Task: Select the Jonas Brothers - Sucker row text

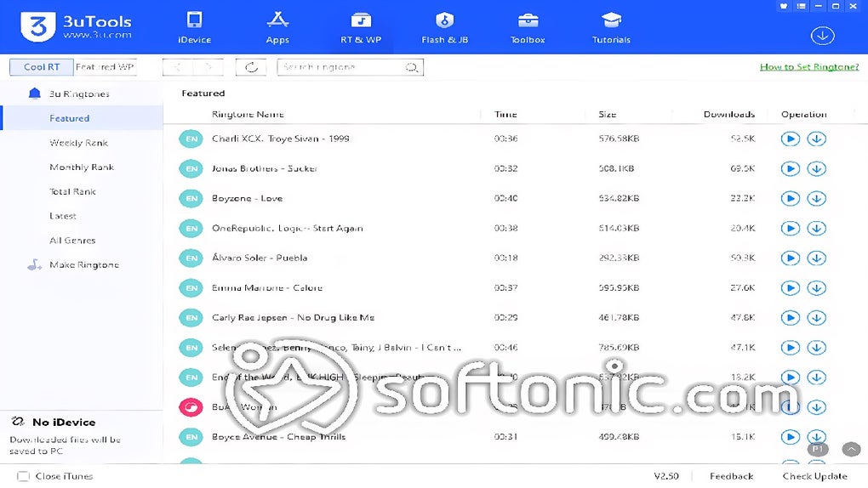Action: (265, 168)
